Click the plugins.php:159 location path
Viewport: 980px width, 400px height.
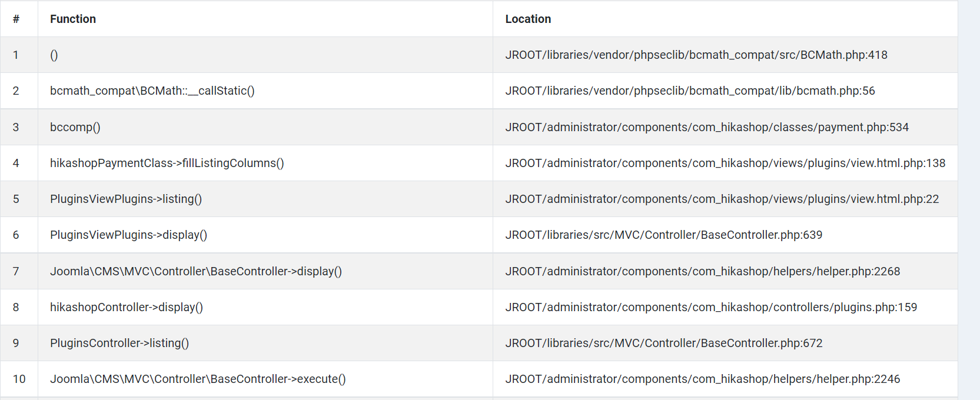tap(711, 307)
